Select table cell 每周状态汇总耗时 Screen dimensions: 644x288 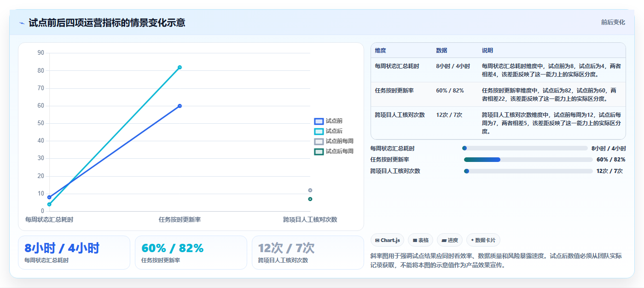pyautogui.click(x=397, y=66)
